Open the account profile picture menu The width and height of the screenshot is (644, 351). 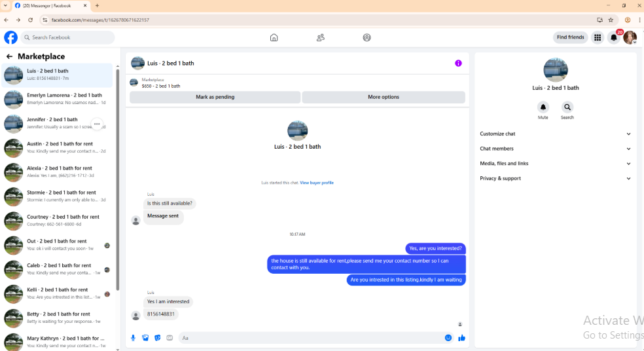630,37
